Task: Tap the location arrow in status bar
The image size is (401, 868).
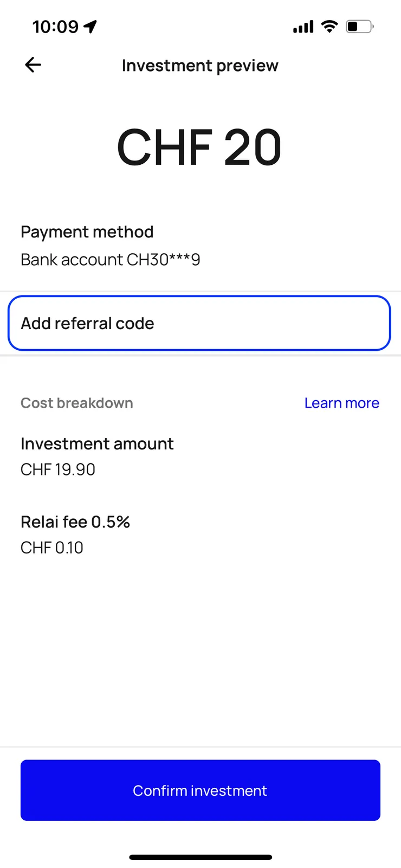Action: [90, 27]
